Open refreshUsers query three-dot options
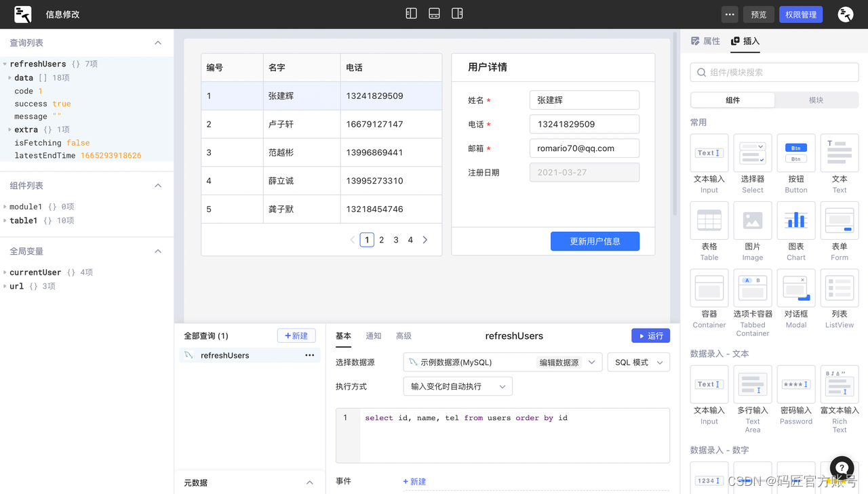 click(309, 355)
